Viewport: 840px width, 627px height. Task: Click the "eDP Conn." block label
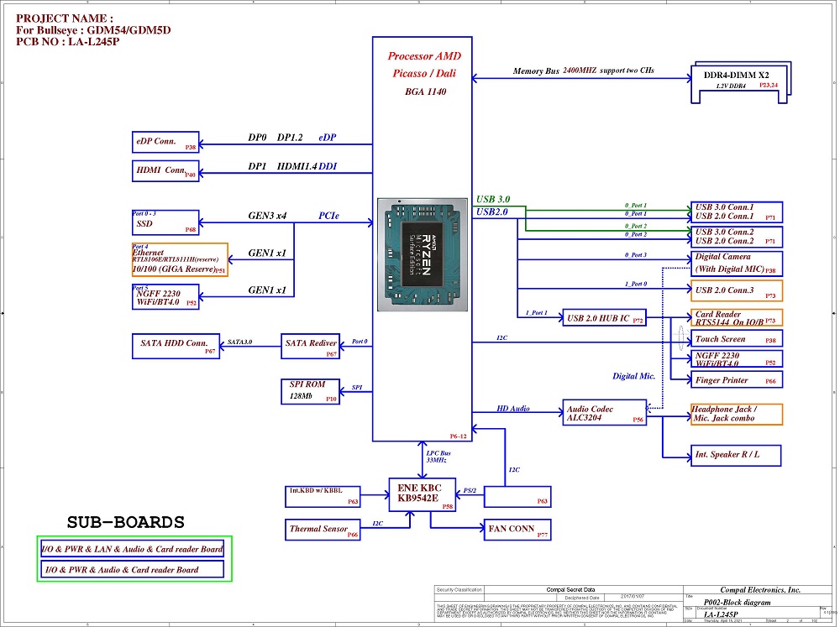[x=156, y=141]
